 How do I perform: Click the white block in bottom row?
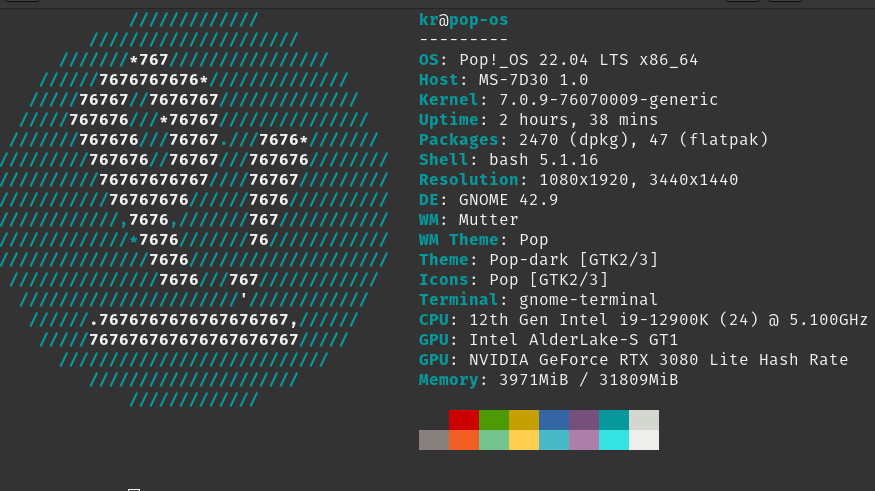(644, 440)
